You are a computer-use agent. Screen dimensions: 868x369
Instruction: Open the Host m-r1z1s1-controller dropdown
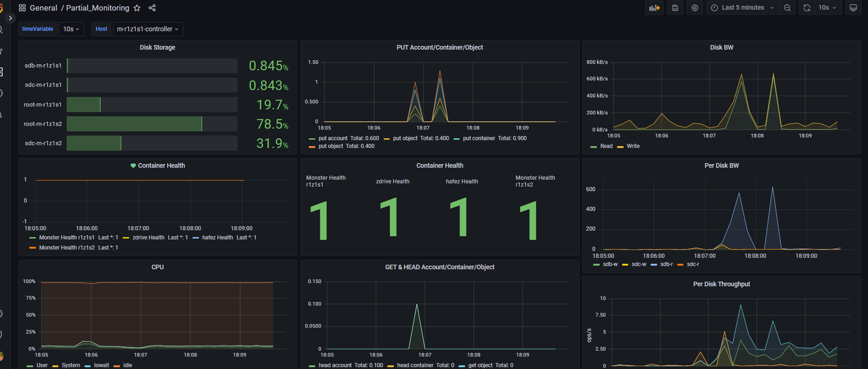pyautogui.click(x=148, y=29)
